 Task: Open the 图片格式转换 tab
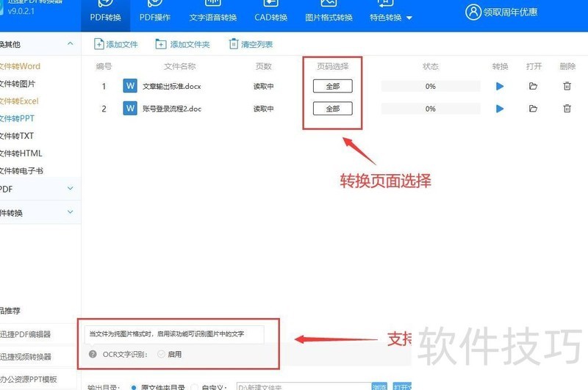click(x=329, y=17)
